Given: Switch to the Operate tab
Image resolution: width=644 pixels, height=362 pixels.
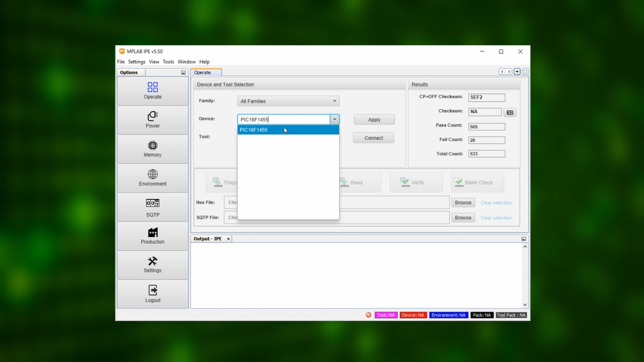Looking at the screenshot, I should click(x=203, y=72).
